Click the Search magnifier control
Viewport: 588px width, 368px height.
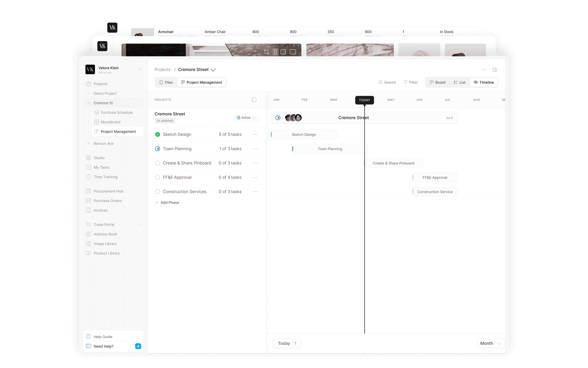387,82
